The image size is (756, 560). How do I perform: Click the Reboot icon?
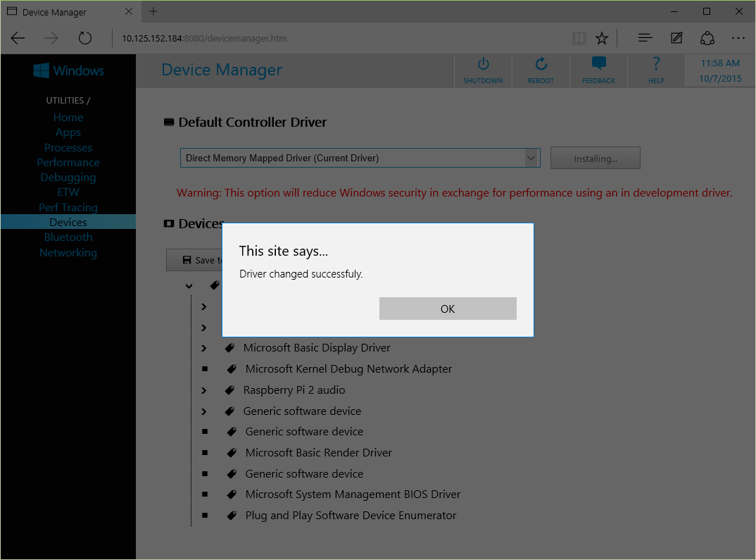(541, 64)
